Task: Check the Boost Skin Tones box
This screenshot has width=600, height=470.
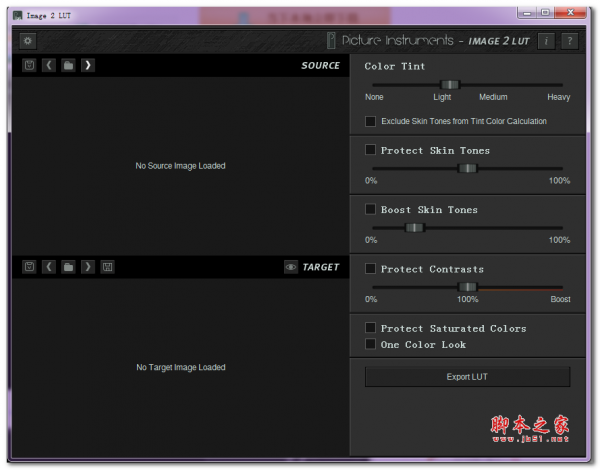Action: pyautogui.click(x=370, y=209)
